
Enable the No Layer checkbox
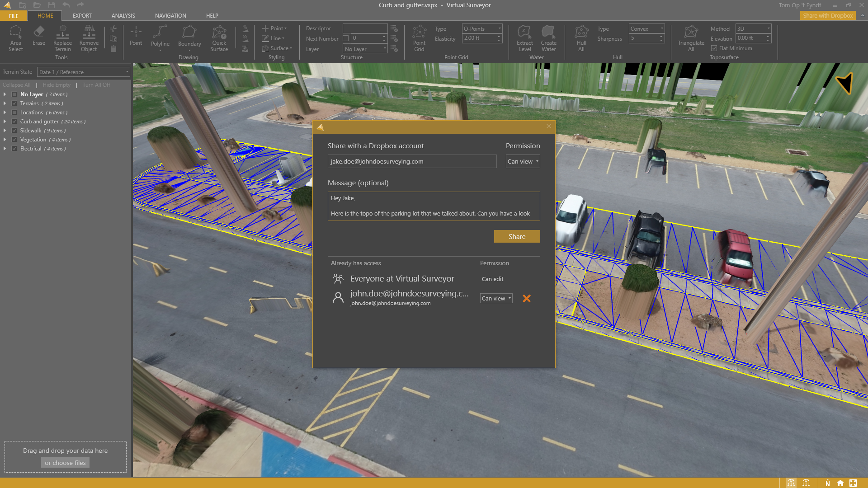pos(14,94)
